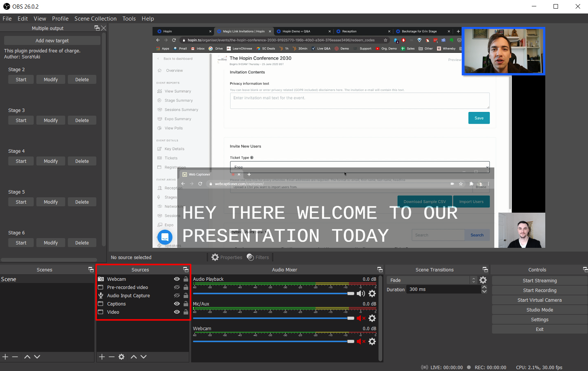This screenshot has width=588, height=371.
Task: Float the Multiple output dock
Action: [x=97, y=28]
